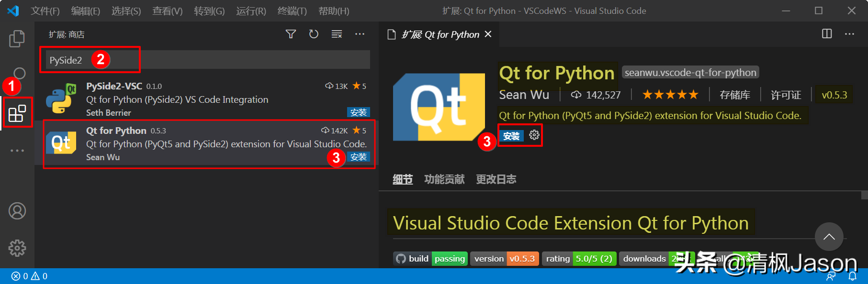Click the seanwu.vscode-qt-for-python identifier
The height and width of the screenshot is (284, 868).
[x=690, y=72]
